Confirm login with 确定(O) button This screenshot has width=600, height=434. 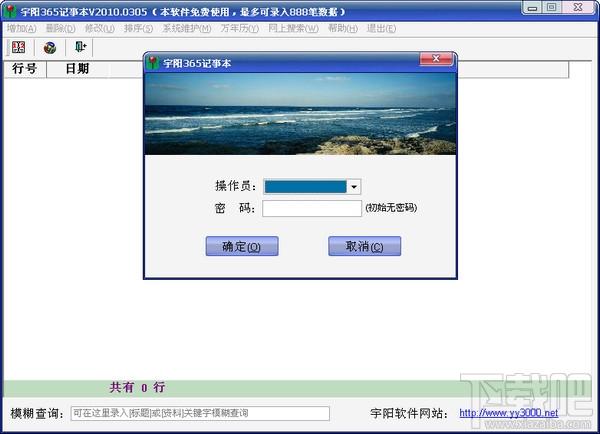(242, 246)
